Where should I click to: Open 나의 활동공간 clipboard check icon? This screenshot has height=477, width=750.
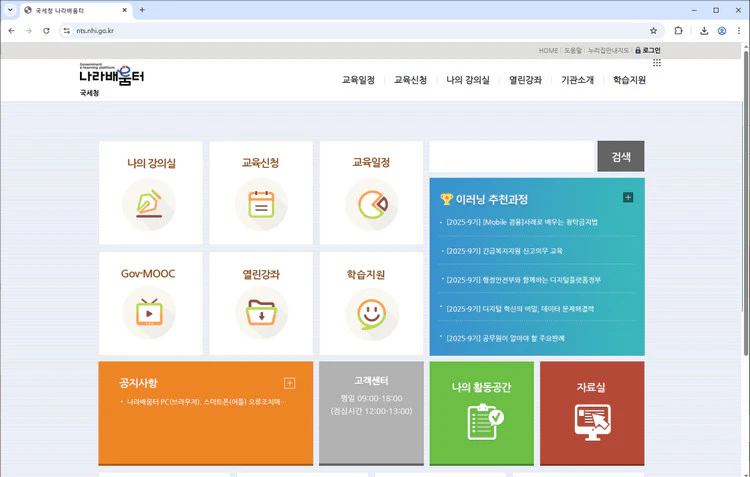481,420
